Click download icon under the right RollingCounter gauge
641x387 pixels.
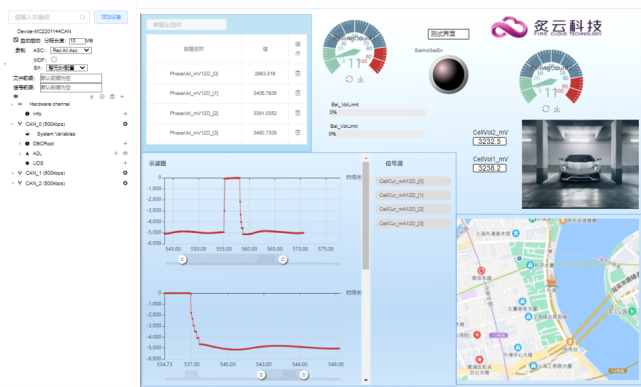(556, 109)
